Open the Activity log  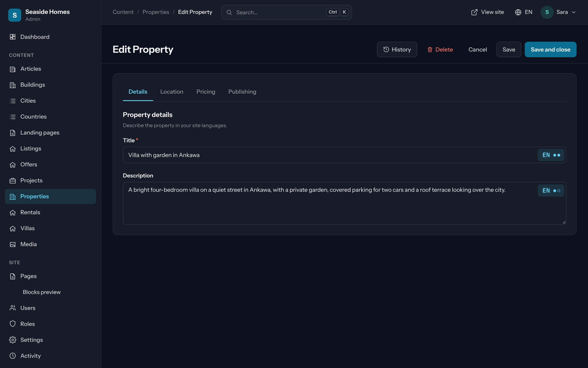tap(50, 356)
